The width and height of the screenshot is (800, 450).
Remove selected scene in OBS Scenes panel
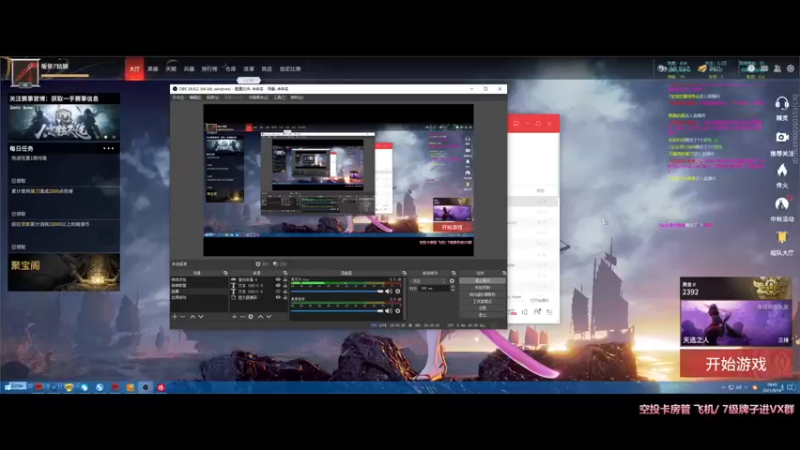click(x=183, y=317)
